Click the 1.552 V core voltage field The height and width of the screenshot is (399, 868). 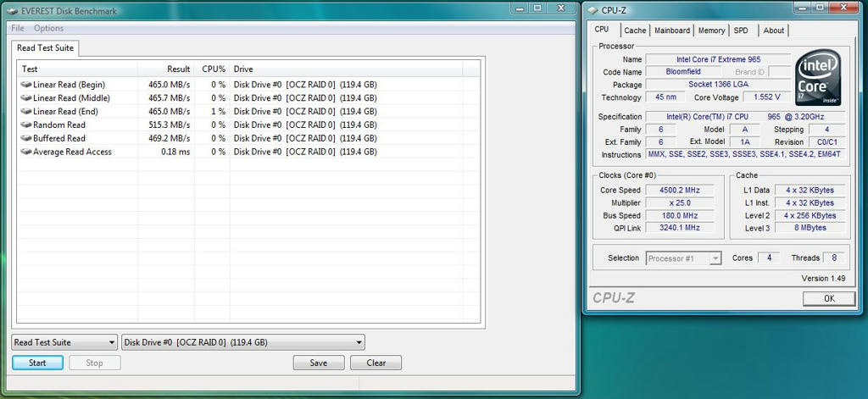click(x=766, y=97)
